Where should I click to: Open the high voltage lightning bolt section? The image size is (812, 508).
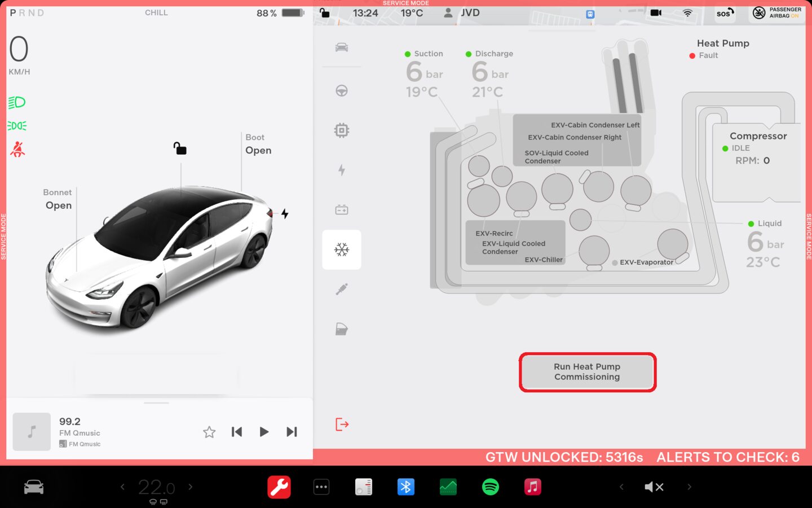tap(342, 170)
